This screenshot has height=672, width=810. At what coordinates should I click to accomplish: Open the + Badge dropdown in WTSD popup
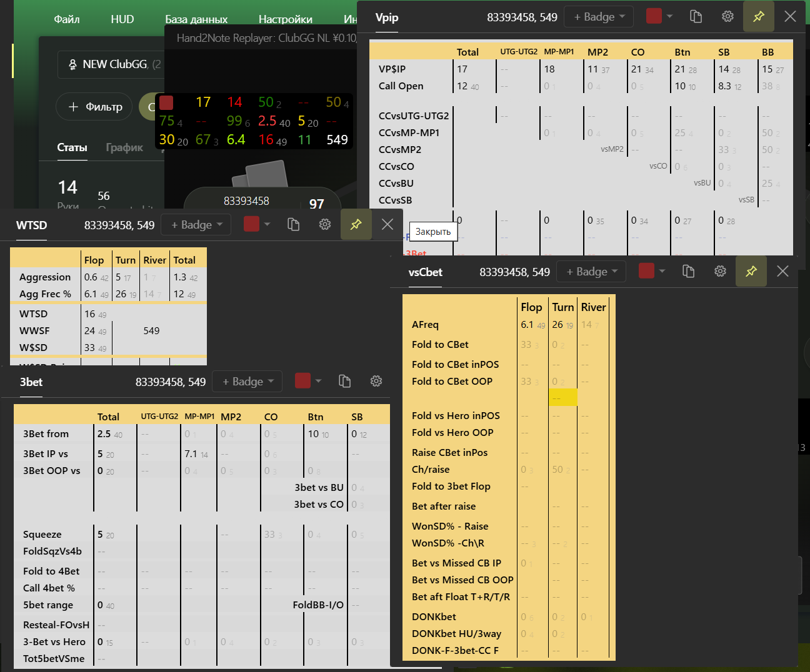tap(196, 225)
